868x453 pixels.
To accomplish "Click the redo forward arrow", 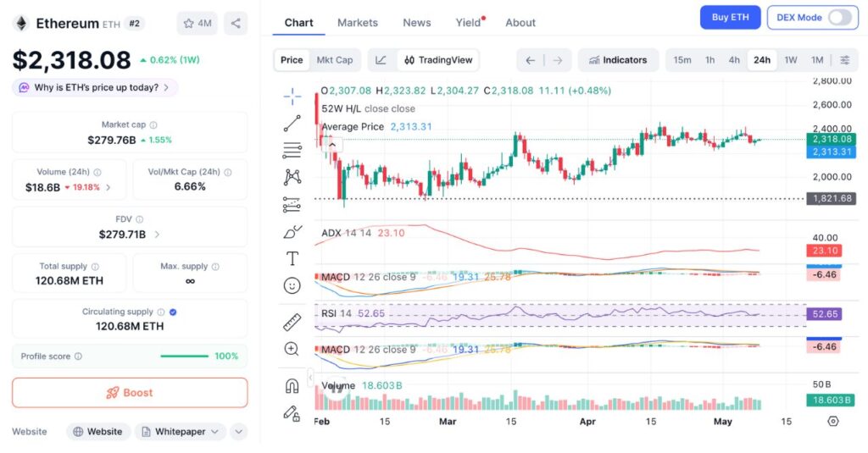I will (x=558, y=60).
